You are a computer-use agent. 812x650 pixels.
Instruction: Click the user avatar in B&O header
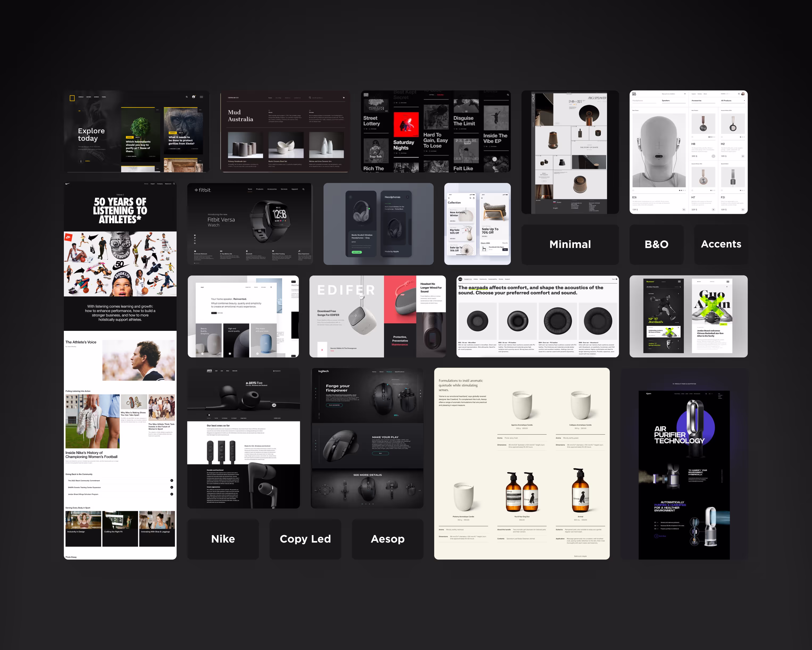click(x=743, y=94)
